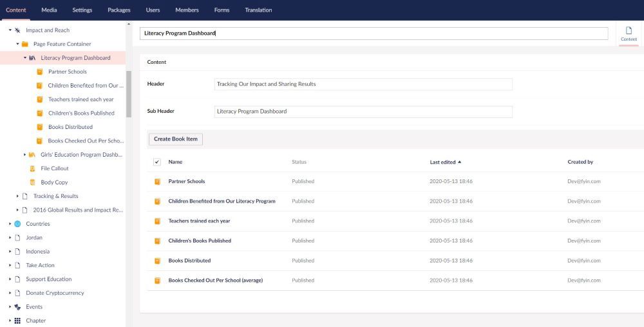Screen dimensions: 644x327
Task: Click list icon of Teachers trained each year row
Action: 157,221
